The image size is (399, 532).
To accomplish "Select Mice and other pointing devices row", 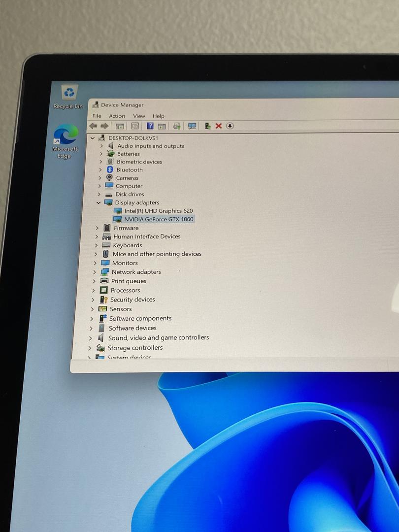I will tap(157, 254).
